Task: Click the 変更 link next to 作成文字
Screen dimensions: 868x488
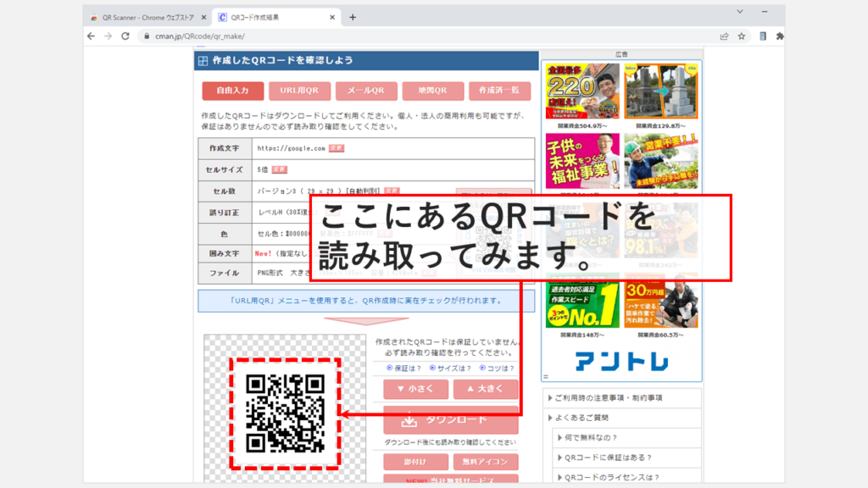Action: point(337,148)
